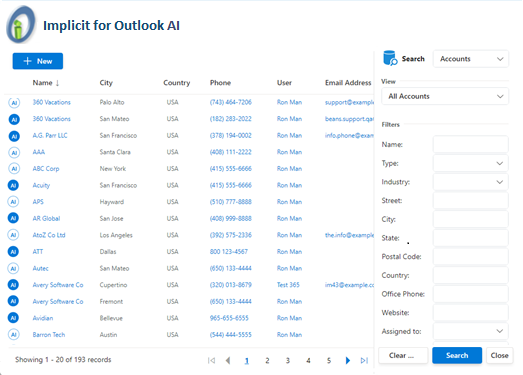Jump to the last page arrow
Image resolution: width=523 pixels, height=375 pixels.
(364, 360)
